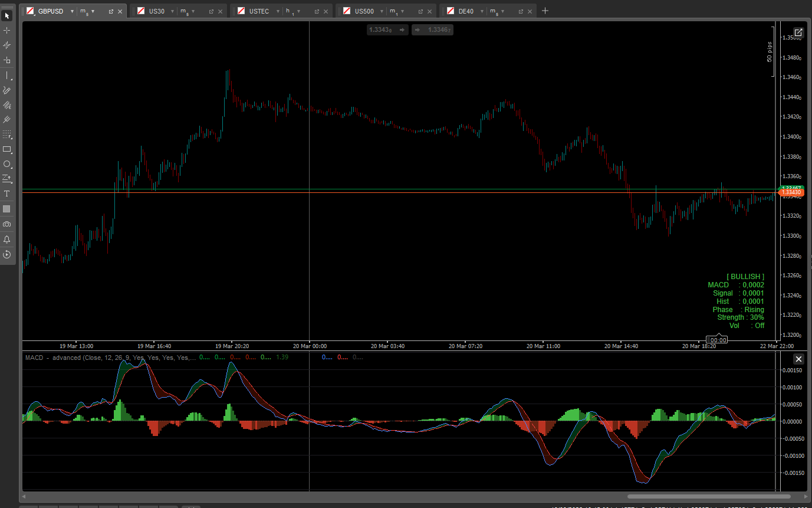Click the sell price button 1.33430

(387, 30)
